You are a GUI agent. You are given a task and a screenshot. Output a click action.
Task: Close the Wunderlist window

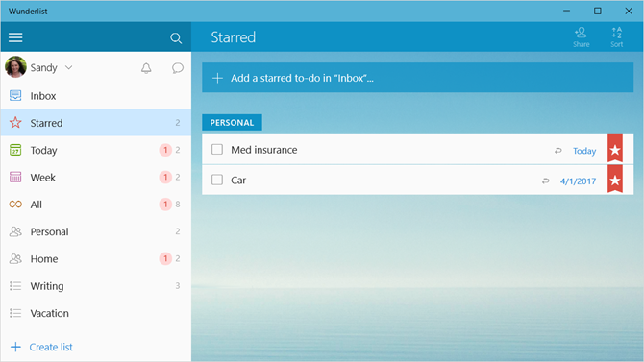pos(629,12)
